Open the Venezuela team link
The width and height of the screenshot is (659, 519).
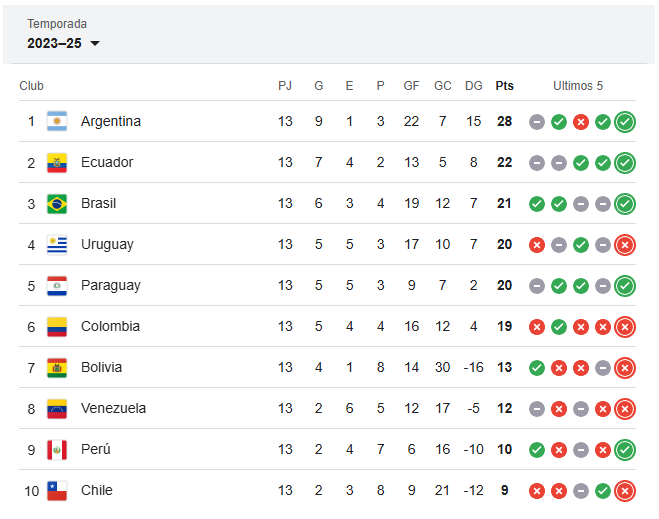[x=113, y=408]
